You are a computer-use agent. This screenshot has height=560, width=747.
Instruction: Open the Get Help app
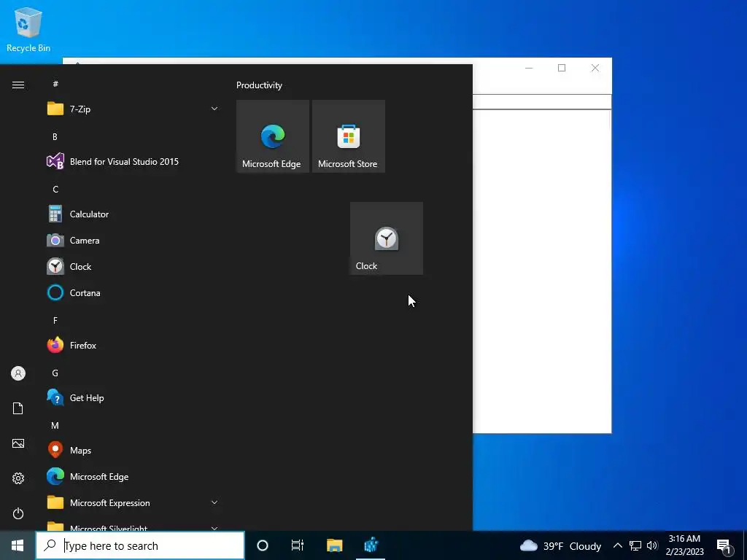132,398
